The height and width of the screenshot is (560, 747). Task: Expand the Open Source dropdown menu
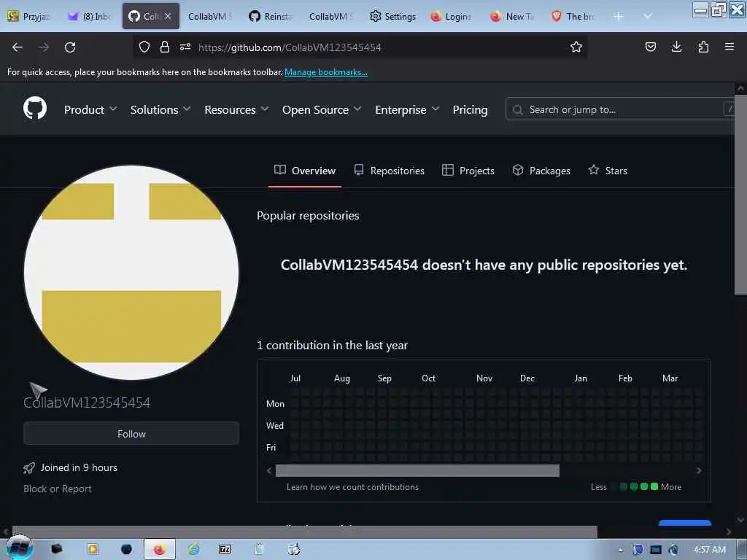pyautogui.click(x=322, y=109)
